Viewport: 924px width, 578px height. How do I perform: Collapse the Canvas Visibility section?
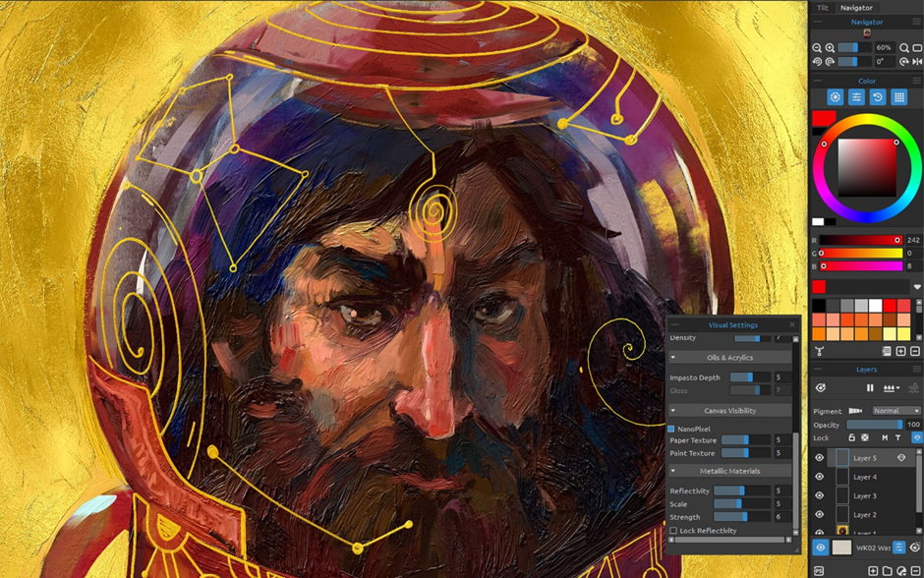click(x=673, y=411)
